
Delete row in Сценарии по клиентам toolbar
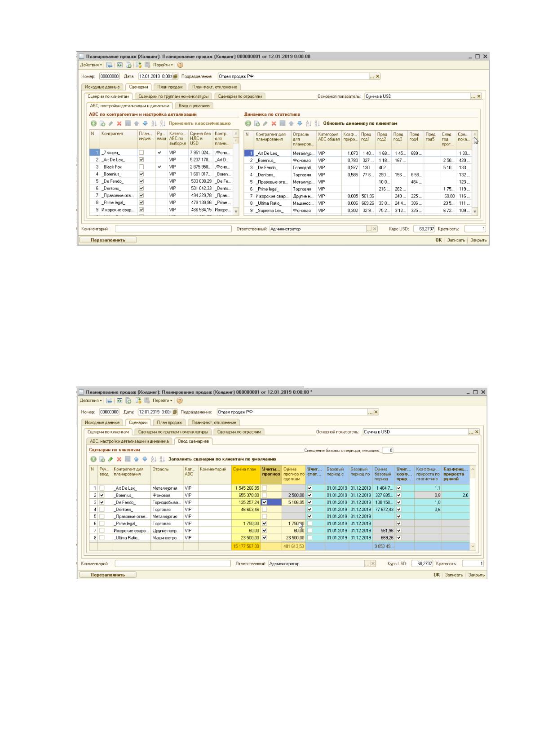[x=119, y=459]
